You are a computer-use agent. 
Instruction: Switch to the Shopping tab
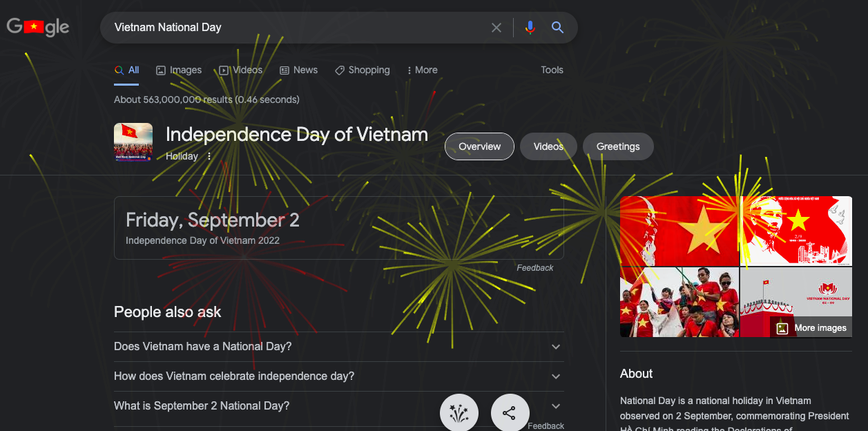tap(362, 70)
